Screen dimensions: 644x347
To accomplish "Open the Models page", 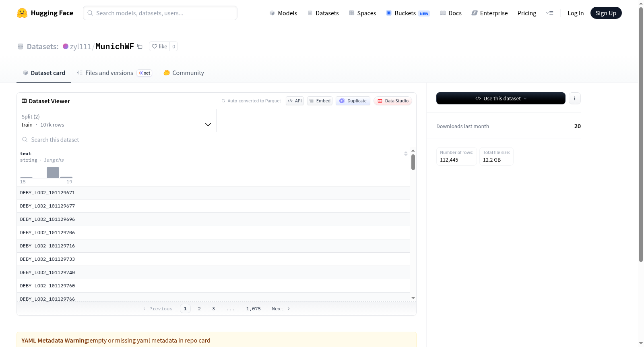I will point(283,13).
